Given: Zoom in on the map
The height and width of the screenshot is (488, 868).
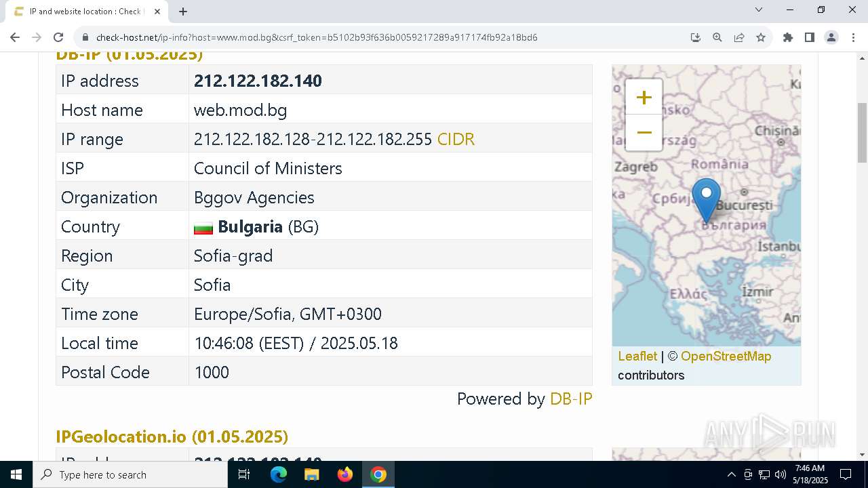Looking at the screenshot, I should (644, 98).
